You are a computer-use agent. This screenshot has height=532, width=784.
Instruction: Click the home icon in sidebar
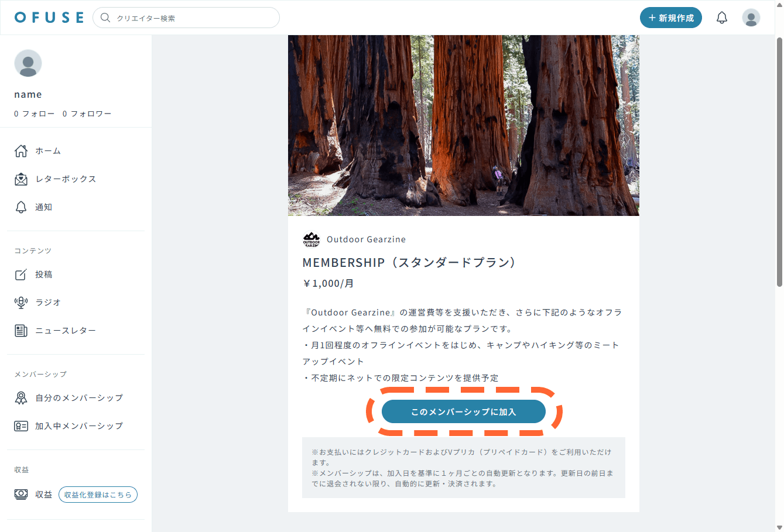[x=21, y=151]
